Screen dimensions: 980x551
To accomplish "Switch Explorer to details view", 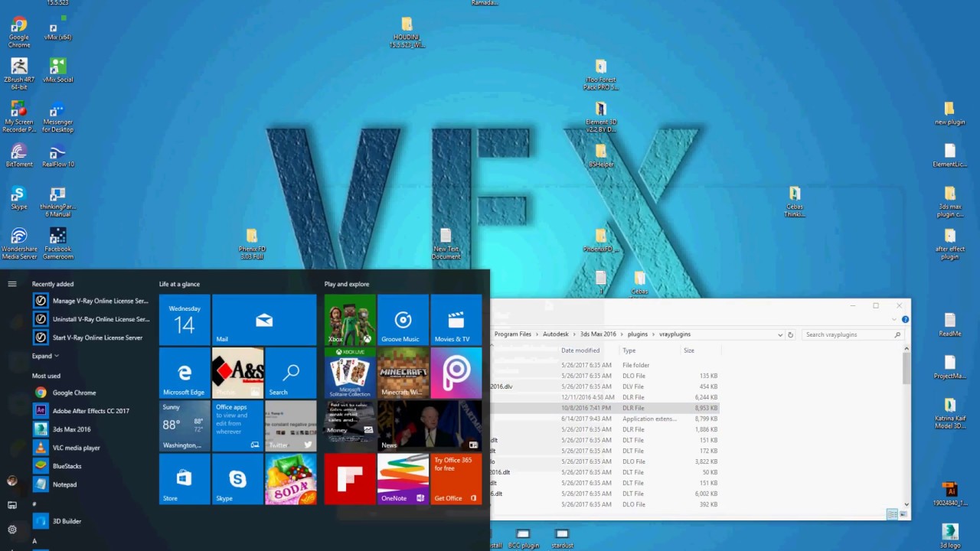I will pyautogui.click(x=892, y=514).
